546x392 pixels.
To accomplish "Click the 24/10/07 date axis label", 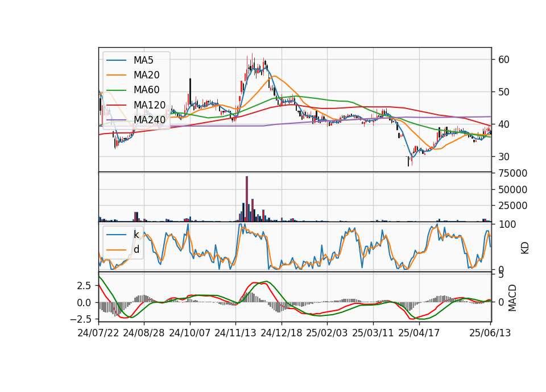I will (x=190, y=333).
